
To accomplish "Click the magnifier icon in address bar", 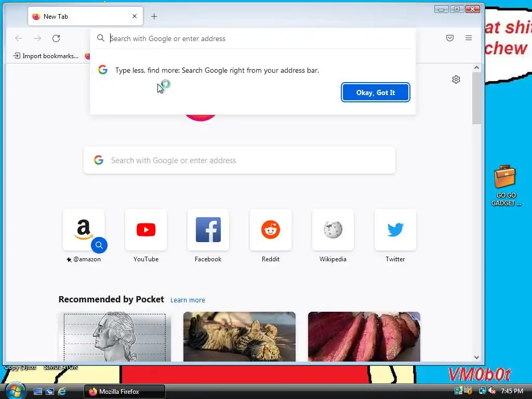I will coord(101,38).
